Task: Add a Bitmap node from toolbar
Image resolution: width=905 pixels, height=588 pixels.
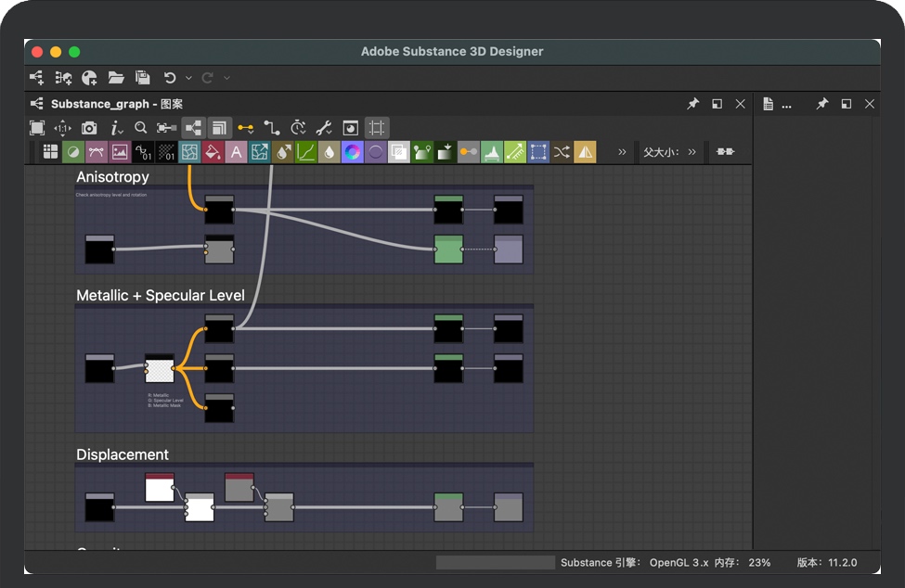Action: tap(120, 152)
